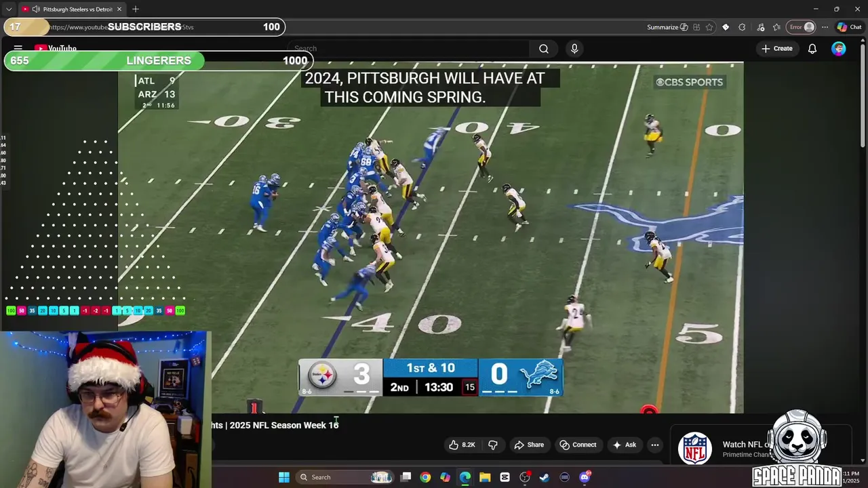Like the video with 8.2K likes

462,445
